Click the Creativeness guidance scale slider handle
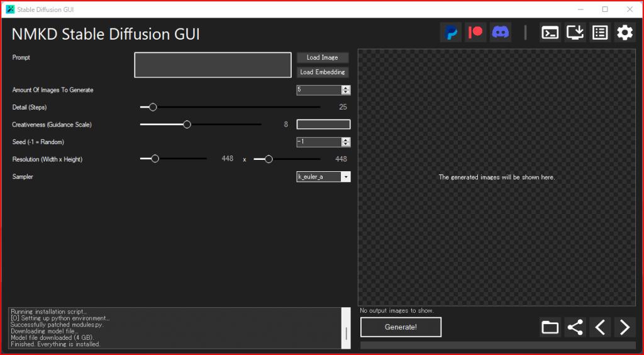Image resolution: width=644 pixels, height=355 pixels. pyautogui.click(x=187, y=125)
